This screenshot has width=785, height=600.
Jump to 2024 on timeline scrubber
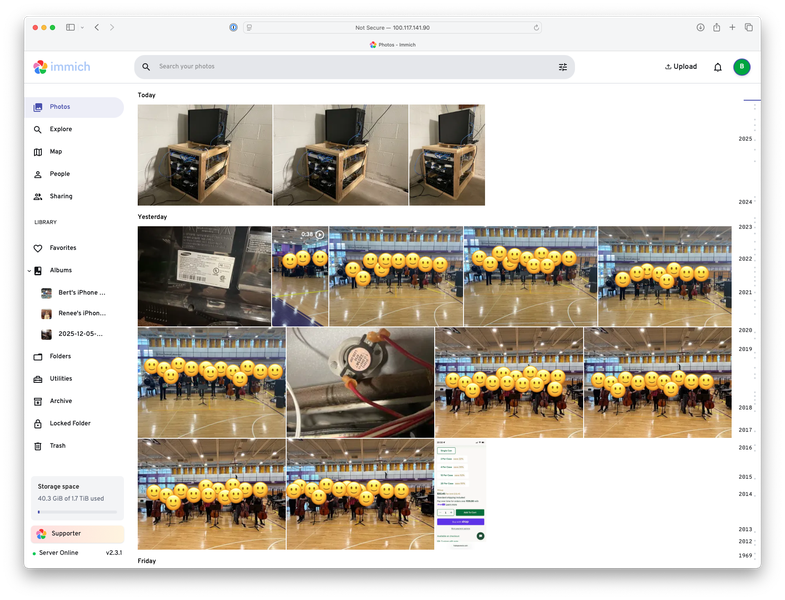(745, 202)
